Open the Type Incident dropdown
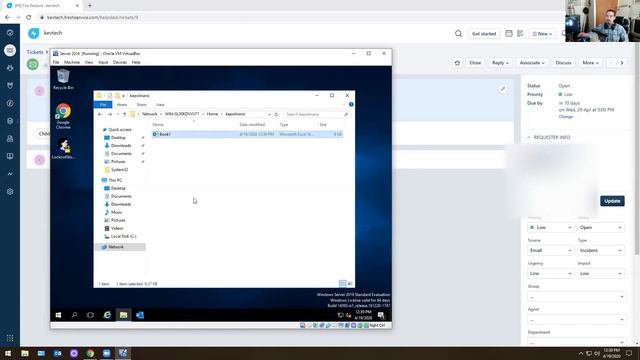The width and height of the screenshot is (640, 360). point(601,250)
